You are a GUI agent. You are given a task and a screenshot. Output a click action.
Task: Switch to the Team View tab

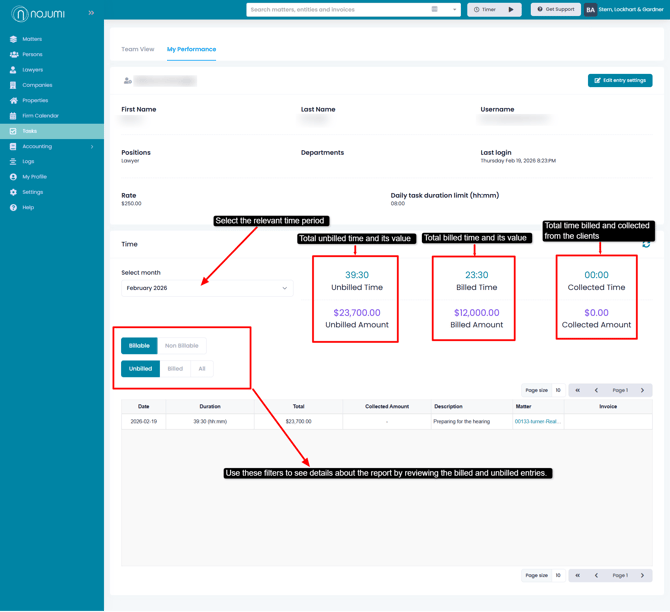pos(138,49)
